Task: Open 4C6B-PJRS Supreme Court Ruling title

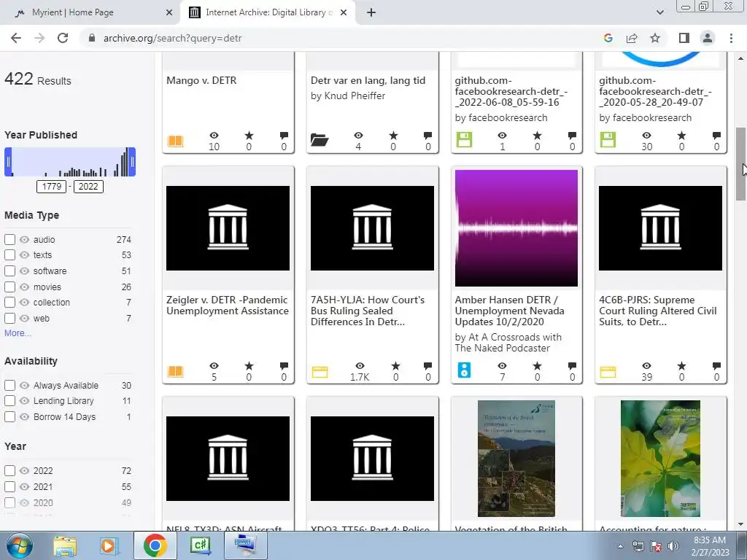Action: tap(658, 311)
